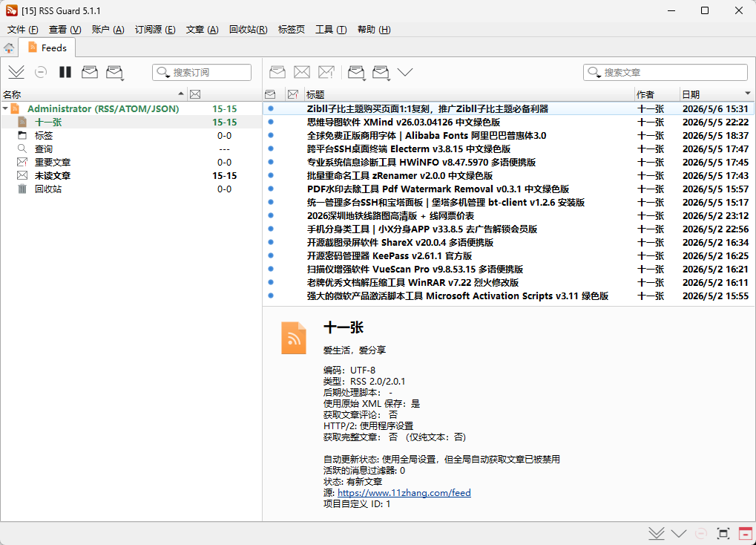Mark selected articles as read in article toolbar
This screenshot has width=756, height=545.
point(277,73)
